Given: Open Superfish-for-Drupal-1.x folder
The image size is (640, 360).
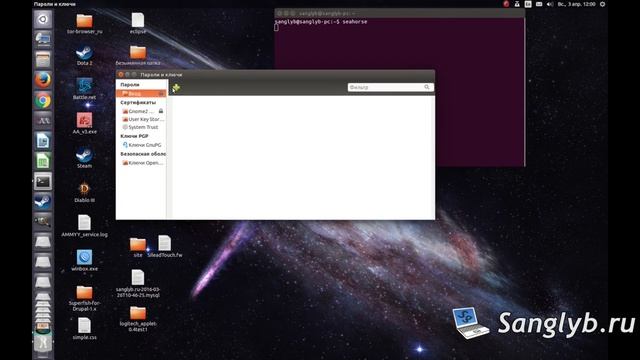Looking at the screenshot, I should pos(84,298).
